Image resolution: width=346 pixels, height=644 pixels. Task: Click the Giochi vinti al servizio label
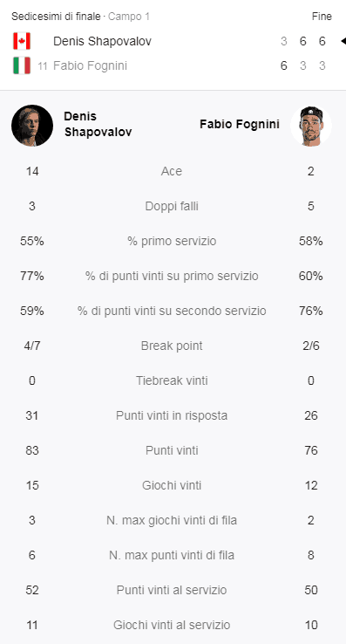[x=172, y=625]
